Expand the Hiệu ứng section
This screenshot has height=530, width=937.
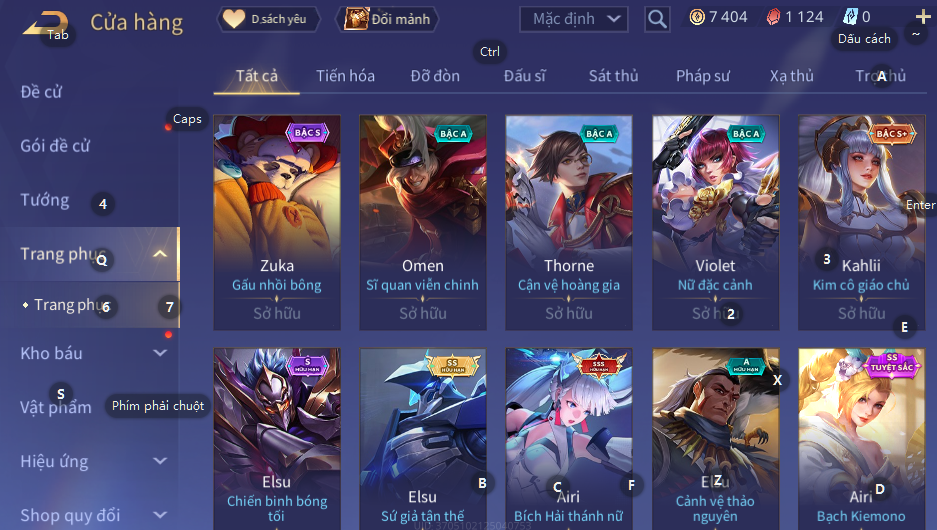160,461
